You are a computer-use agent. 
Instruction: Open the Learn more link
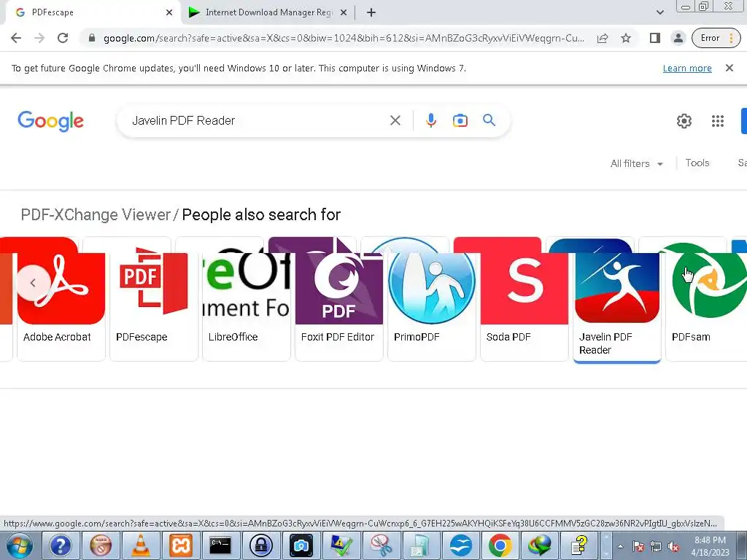[687, 68]
